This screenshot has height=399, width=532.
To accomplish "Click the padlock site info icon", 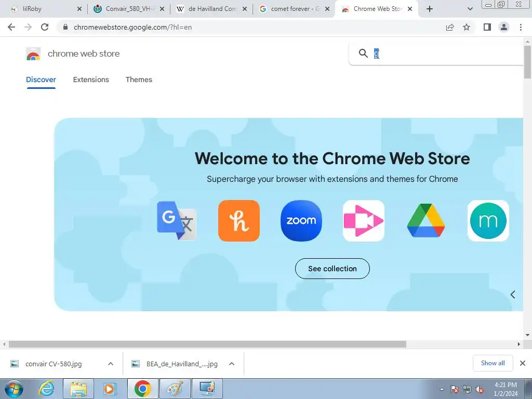I will pos(65,27).
